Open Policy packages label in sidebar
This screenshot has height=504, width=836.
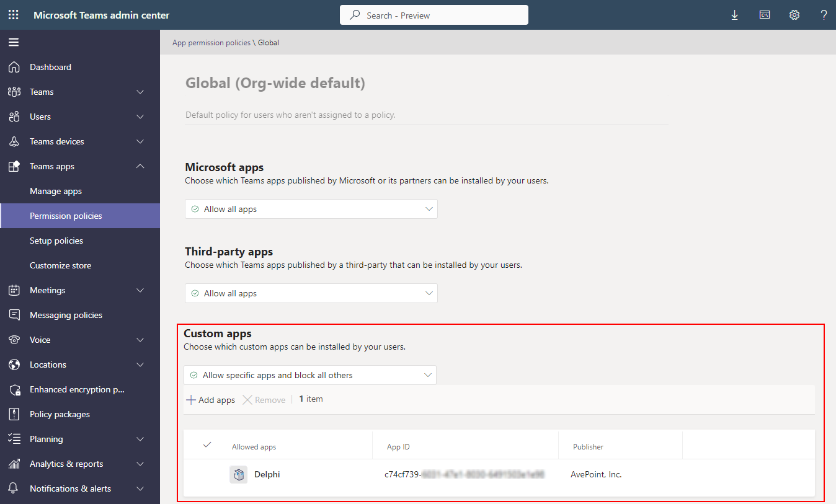tap(60, 414)
